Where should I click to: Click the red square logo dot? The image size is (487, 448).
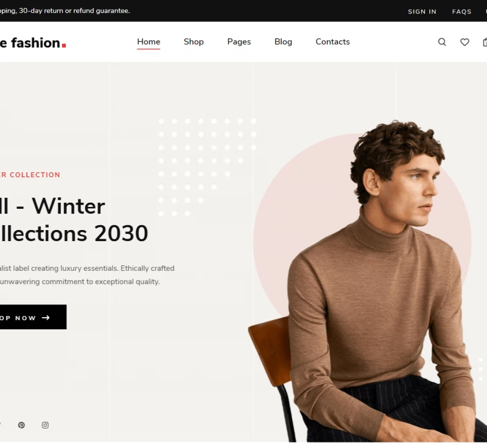[64, 46]
